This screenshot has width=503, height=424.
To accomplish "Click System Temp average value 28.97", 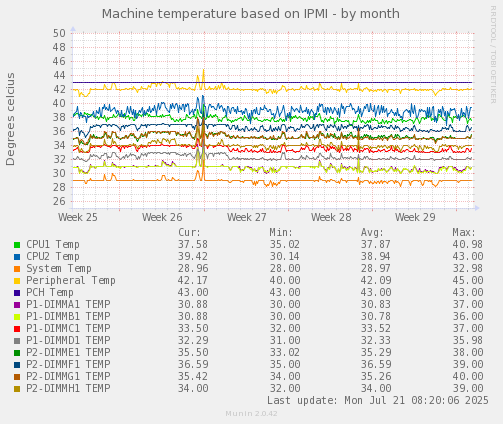I will tap(376, 269).
